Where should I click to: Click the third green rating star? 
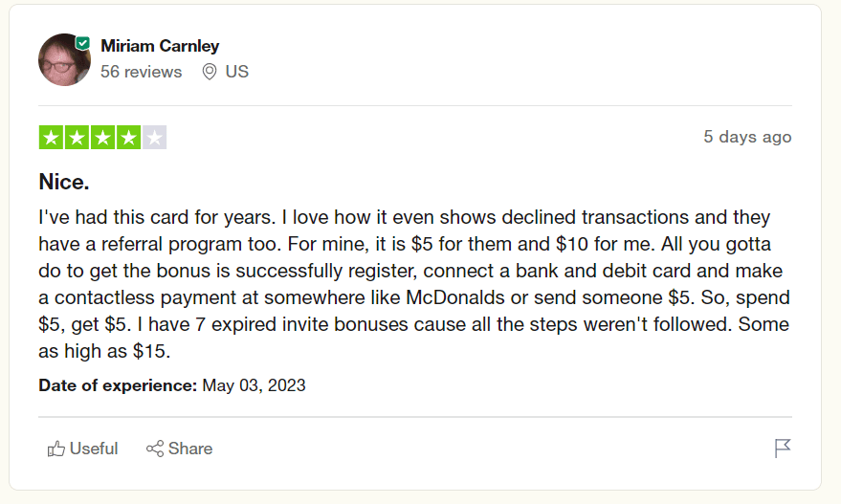tap(102, 138)
